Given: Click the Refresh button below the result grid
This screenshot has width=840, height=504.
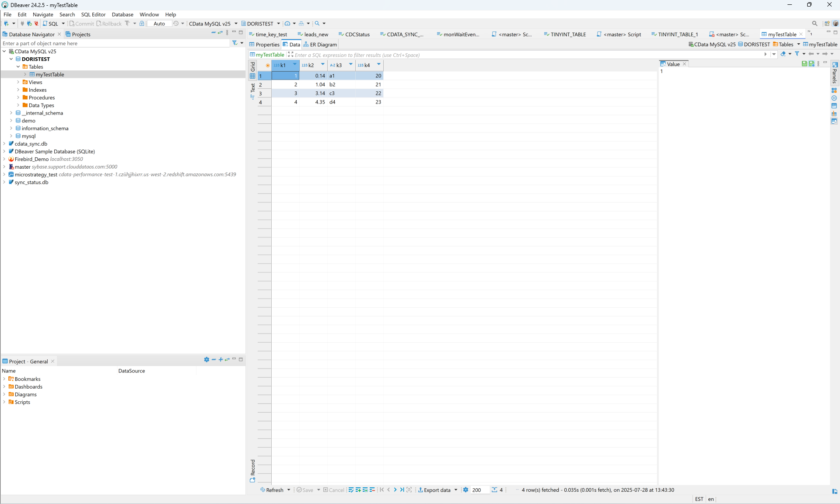Looking at the screenshot, I should click(x=274, y=490).
